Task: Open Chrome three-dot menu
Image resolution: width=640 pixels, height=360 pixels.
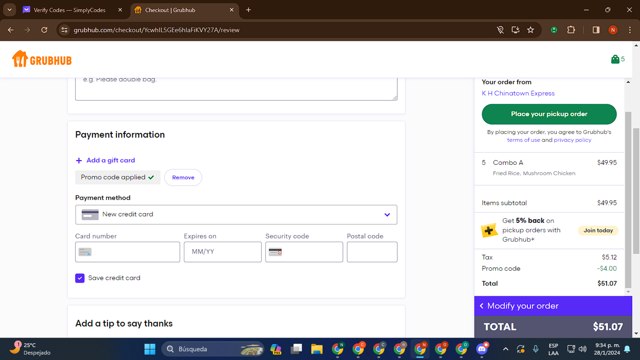Action: (x=629, y=30)
